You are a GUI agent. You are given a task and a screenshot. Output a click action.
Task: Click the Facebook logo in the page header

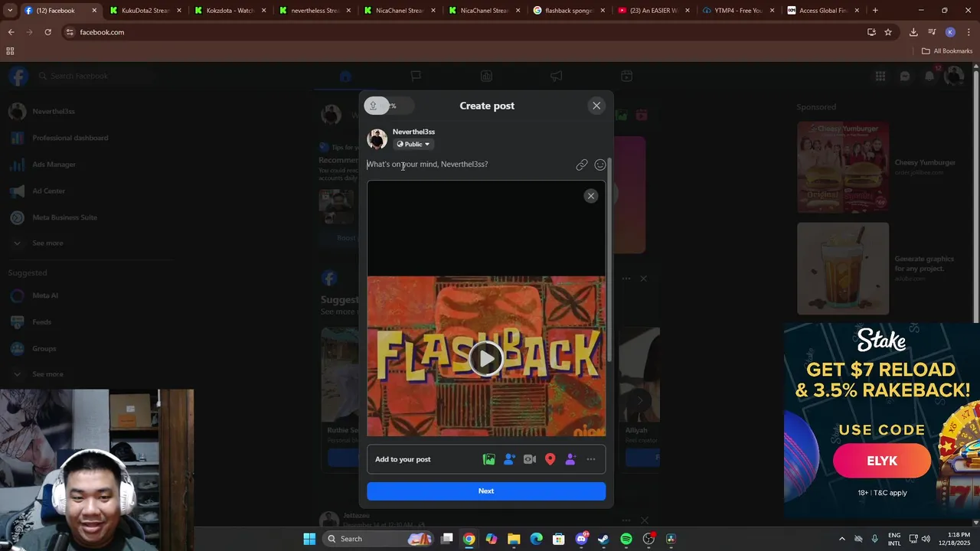click(18, 76)
